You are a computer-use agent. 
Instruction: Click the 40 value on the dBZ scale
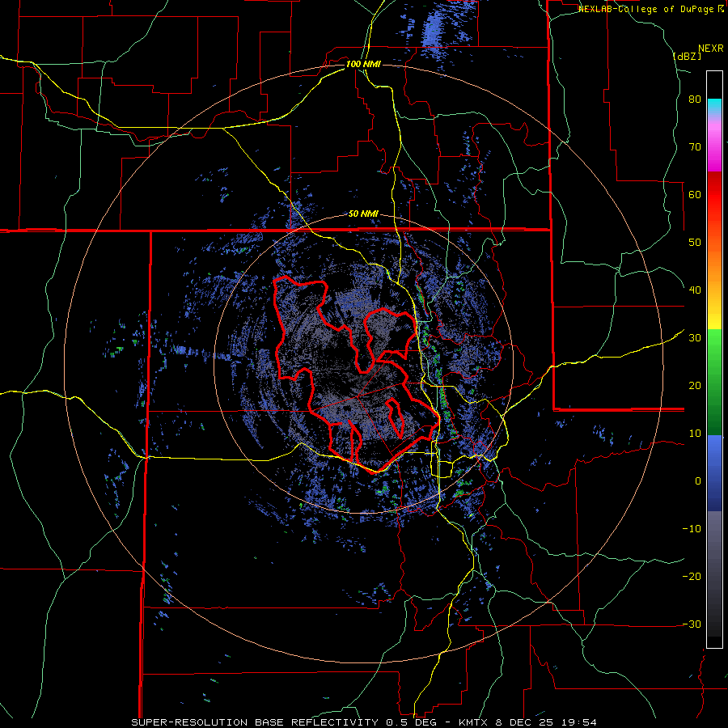[695, 290]
